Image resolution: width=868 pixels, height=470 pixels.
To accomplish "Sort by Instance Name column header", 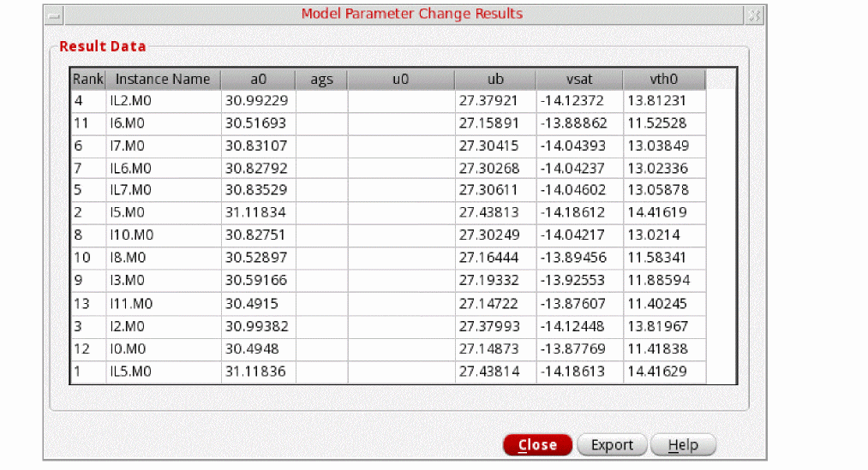I will (163, 79).
